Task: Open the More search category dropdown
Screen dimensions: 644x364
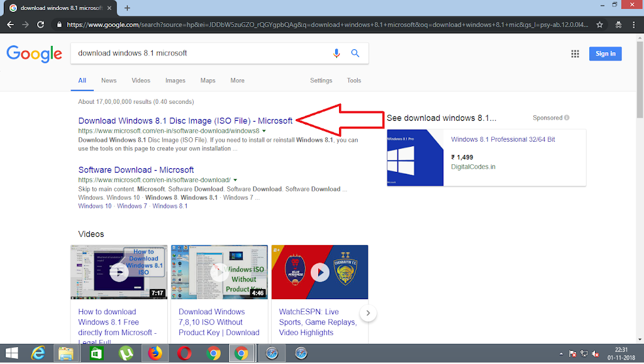Action: (237, 81)
